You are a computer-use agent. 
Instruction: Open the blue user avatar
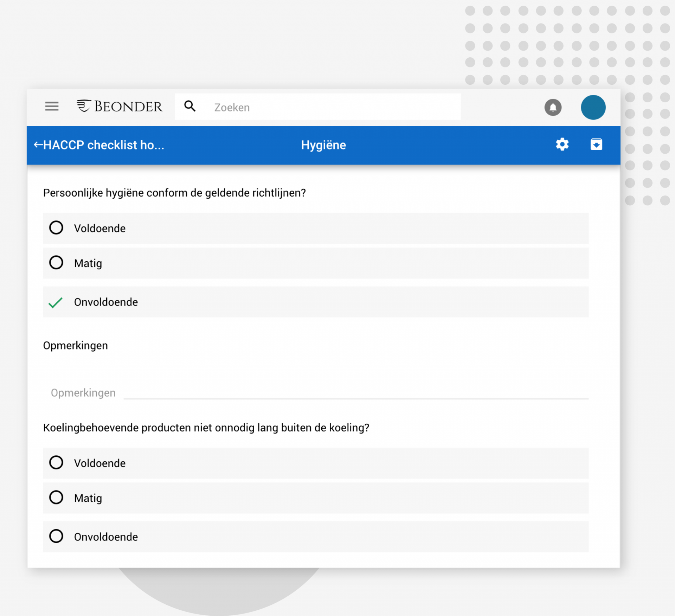[593, 107]
